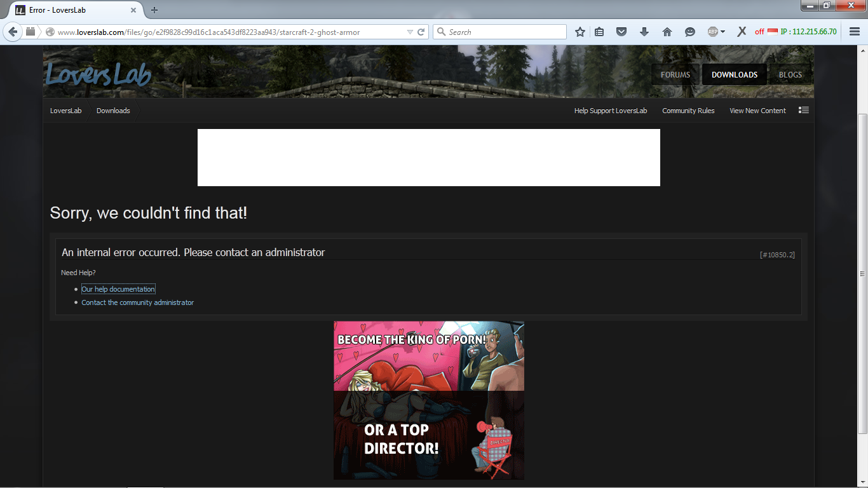Expand the Adblock Plus dropdown arrow
Viewport: 868px width, 488px height.
pos(723,32)
